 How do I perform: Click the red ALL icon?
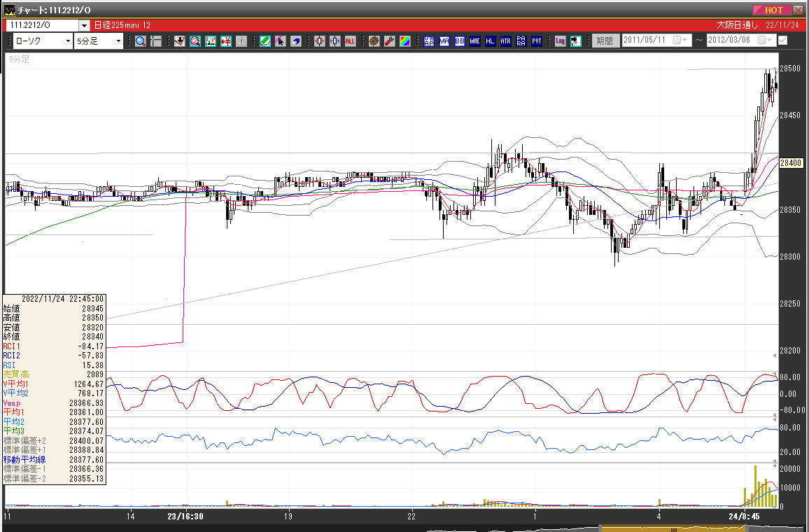click(351, 41)
